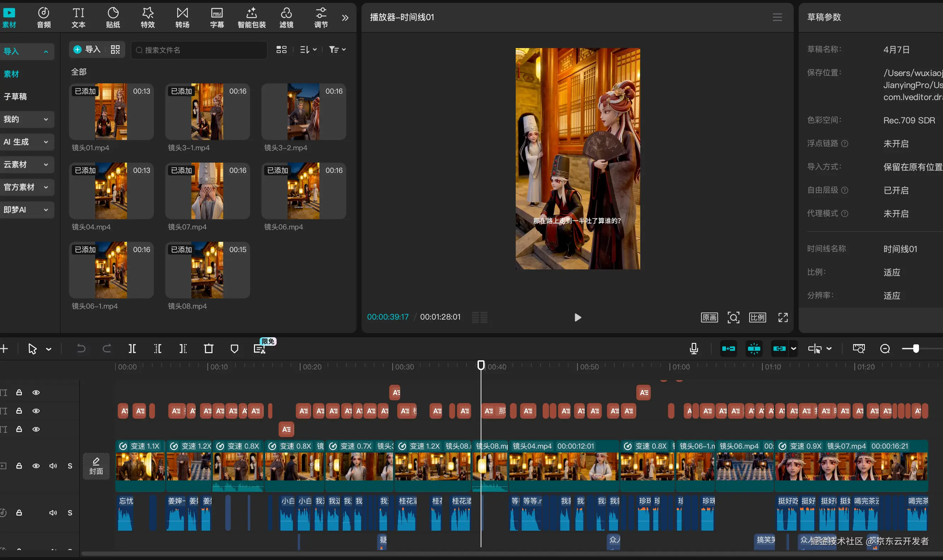The image size is (943, 560).
Task: Open the 智能包装 smart packaging tab
Action: [252, 17]
